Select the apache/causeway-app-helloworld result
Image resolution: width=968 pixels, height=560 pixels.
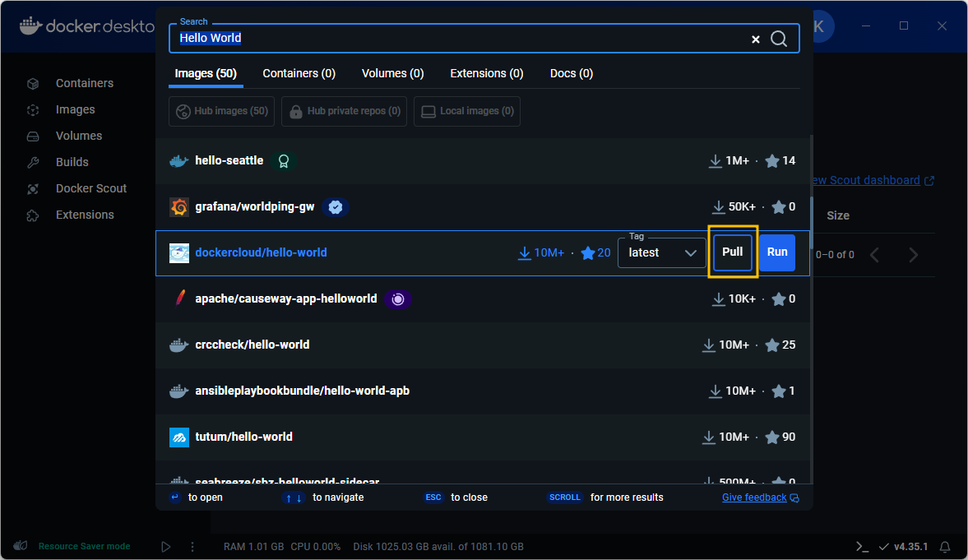(x=483, y=299)
